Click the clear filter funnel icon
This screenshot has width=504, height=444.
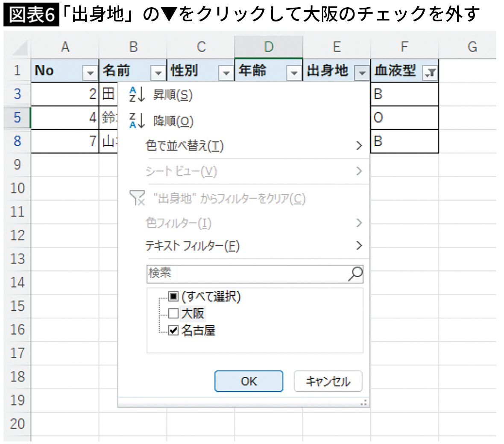(x=137, y=199)
